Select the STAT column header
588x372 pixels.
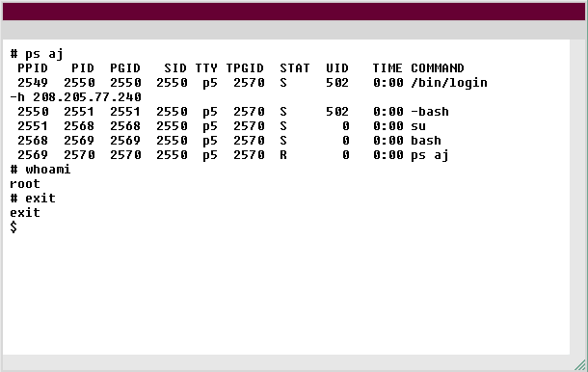(x=295, y=68)
